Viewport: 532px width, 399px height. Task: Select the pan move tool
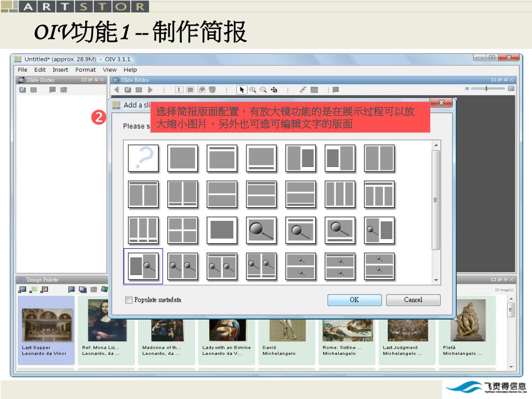click(274, 89)
